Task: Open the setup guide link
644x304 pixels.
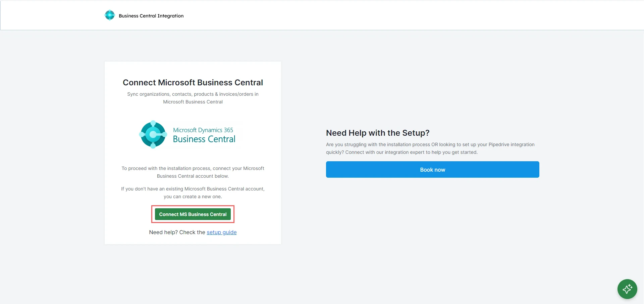Action: (x=222, y=232)
